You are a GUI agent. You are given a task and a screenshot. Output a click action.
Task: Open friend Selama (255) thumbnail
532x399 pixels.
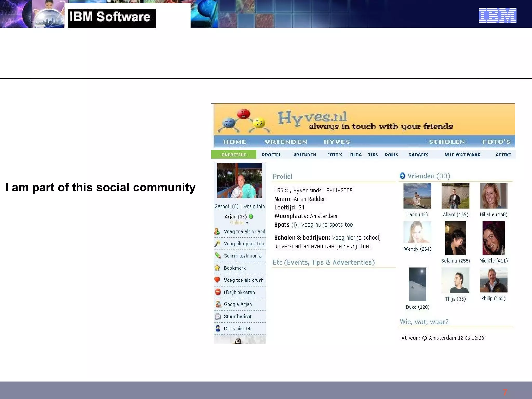pos(456,238)
